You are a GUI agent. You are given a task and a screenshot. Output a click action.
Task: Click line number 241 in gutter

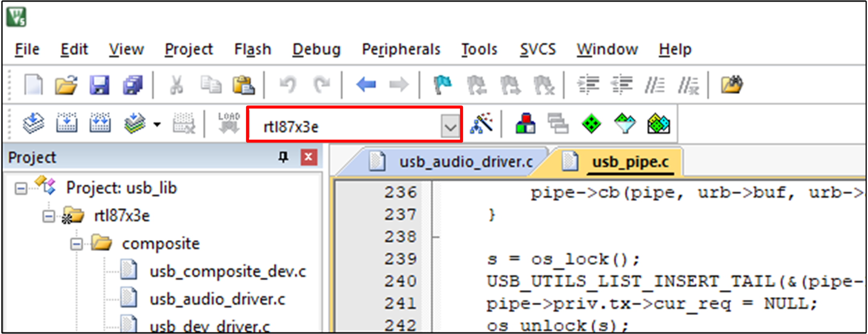(400, 303)
